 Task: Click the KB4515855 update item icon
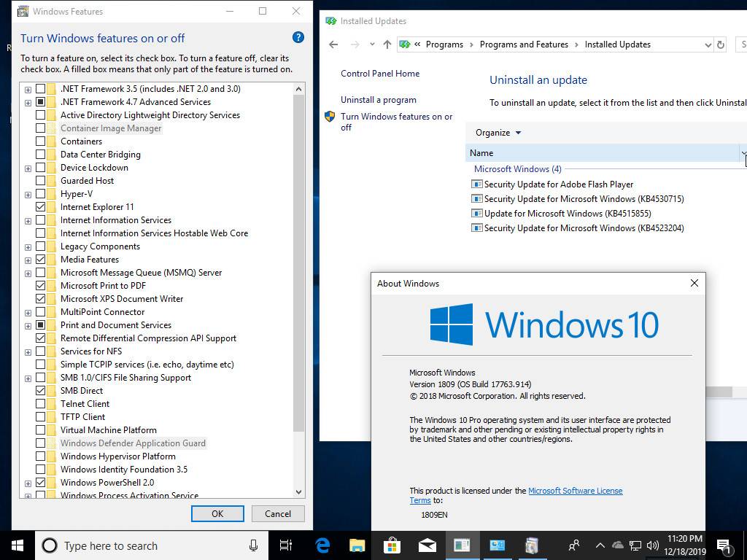pyautogui.click(x=476, y=214)
